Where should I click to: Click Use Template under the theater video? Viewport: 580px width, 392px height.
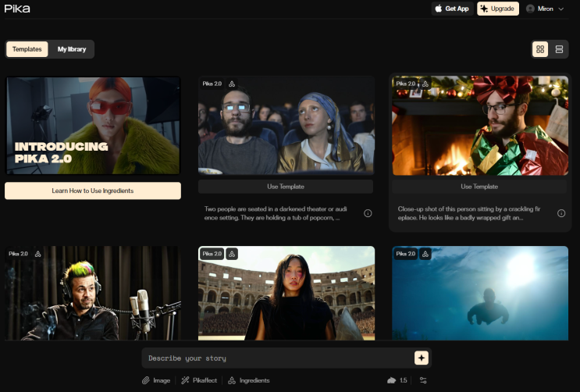tap(286, 187)
